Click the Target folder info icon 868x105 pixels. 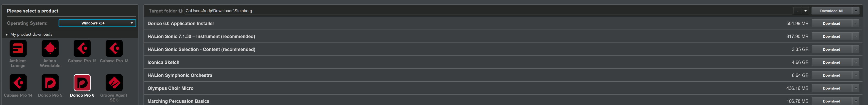[181, 11]
